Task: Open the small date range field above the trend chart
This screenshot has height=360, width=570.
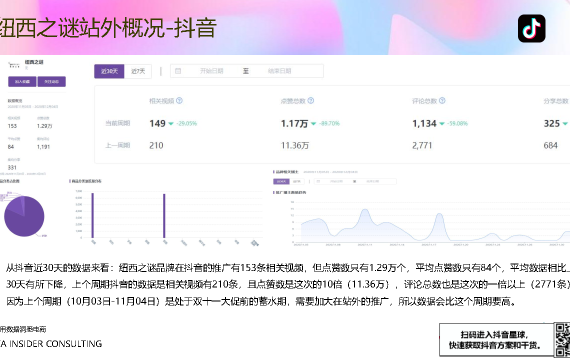Action: point(355,181)
